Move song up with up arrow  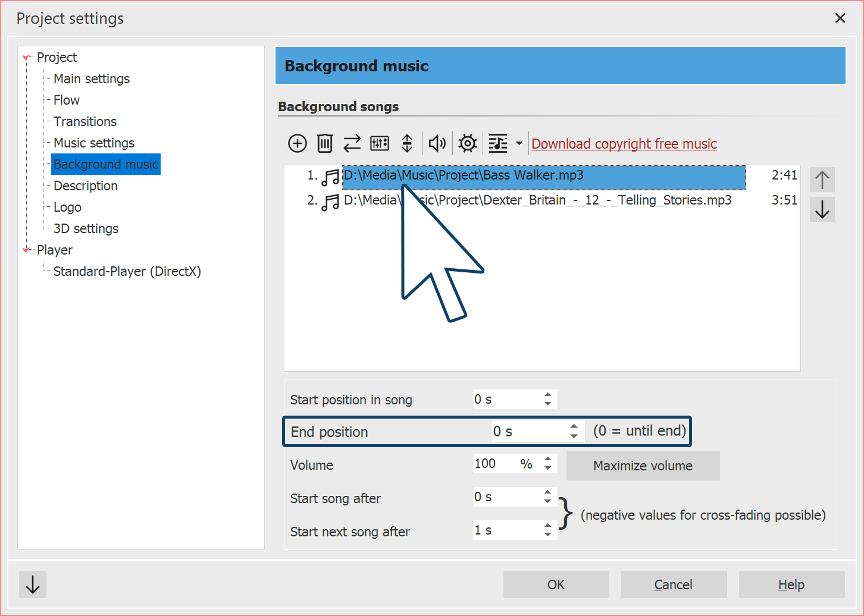click(822, 180)
